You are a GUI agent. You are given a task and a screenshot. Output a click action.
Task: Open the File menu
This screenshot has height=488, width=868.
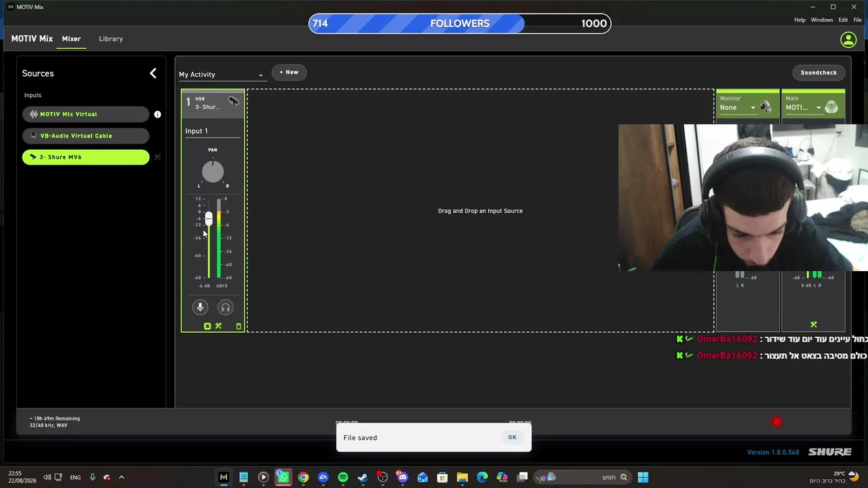click(858, 20)
